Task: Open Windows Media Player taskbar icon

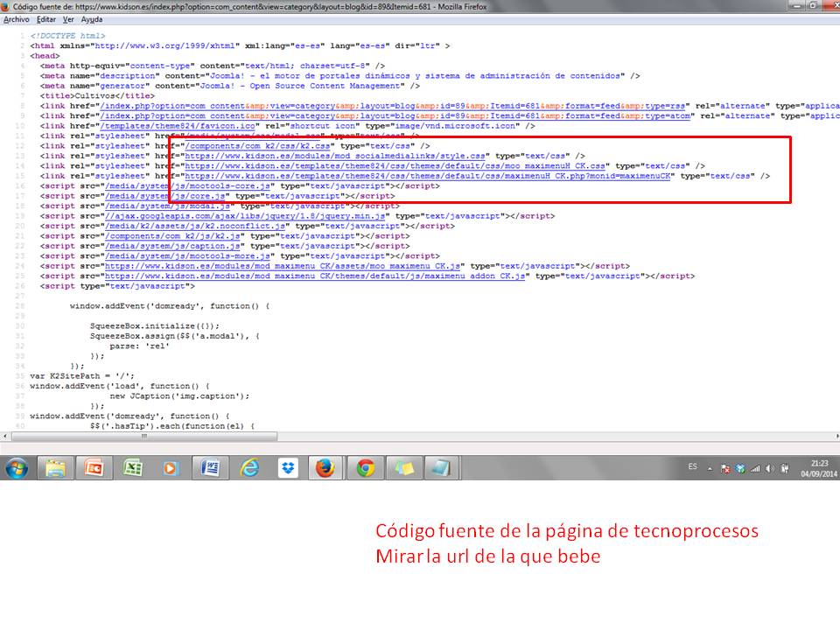Action: tap(171, 468)
